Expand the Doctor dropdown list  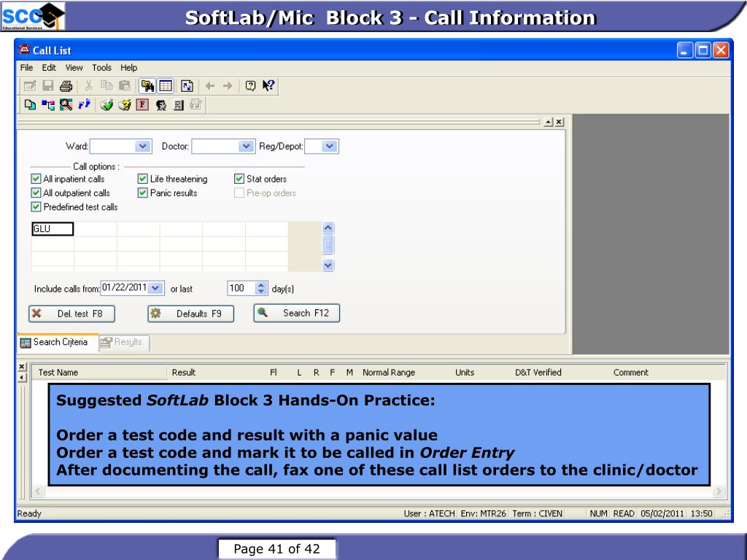[x=246, y=146]
